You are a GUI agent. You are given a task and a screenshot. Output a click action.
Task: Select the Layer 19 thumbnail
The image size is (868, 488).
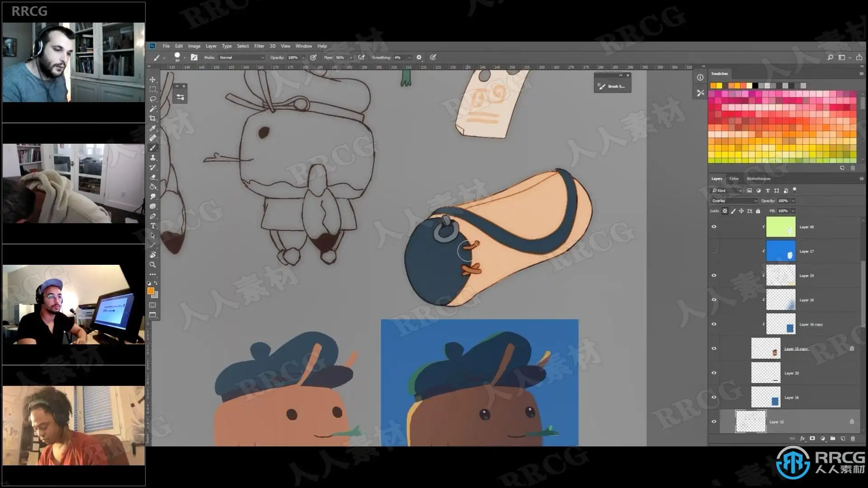pyautogui.click(x=780, y=276)
